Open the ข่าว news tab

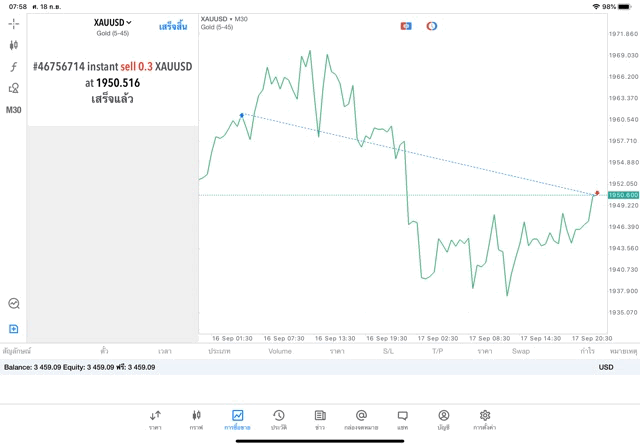click(x=320, y=419)
